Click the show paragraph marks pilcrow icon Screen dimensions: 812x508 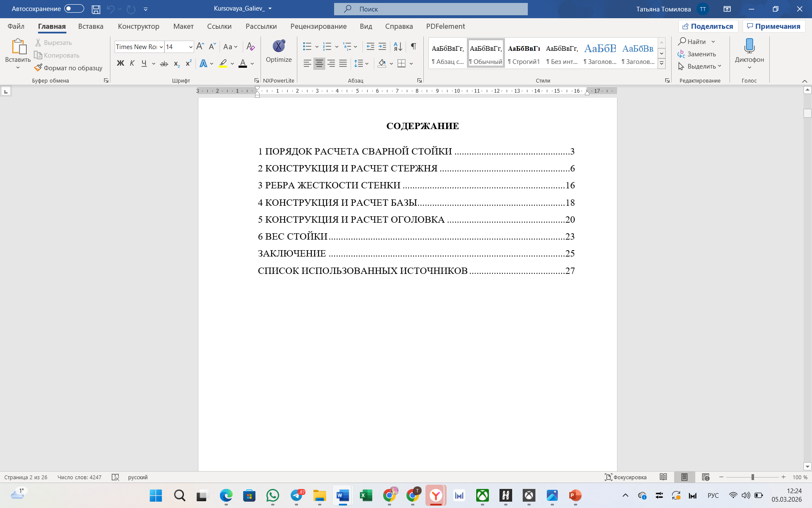pos(413,46)
